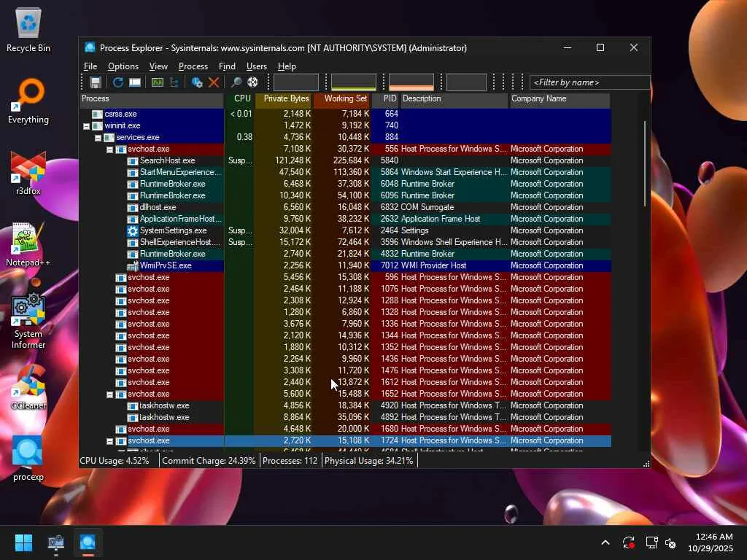Click the Refresh Now toolbar icon
The image size is (747, 560).
point(118,82)
